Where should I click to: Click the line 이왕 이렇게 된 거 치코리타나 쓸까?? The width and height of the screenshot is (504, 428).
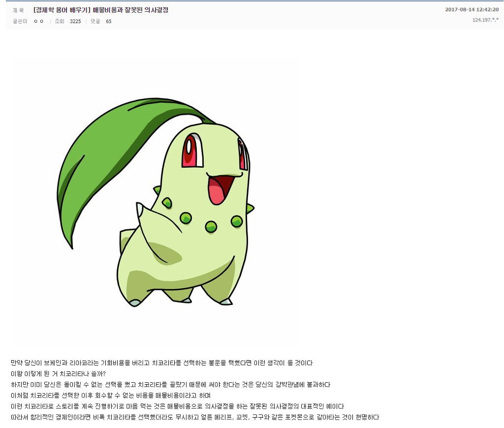(58, 374)
